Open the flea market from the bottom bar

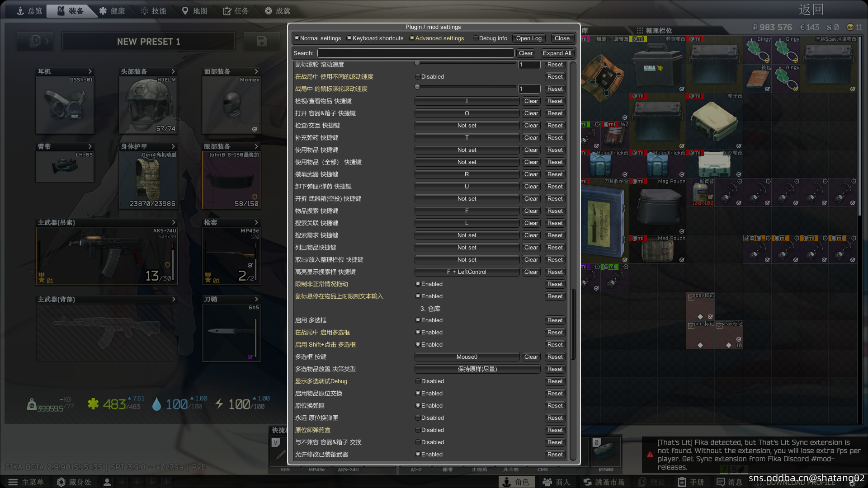[x=604, y=482]
